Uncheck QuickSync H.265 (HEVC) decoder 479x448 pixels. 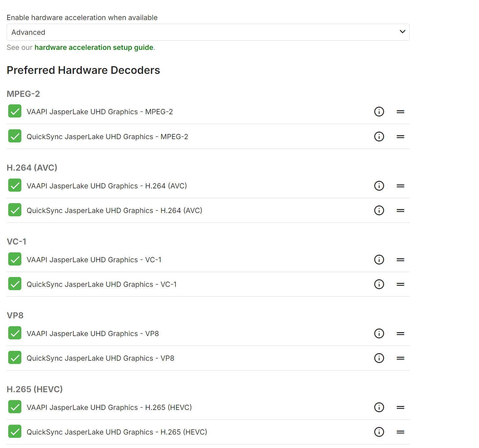click(x=15, y=432)
